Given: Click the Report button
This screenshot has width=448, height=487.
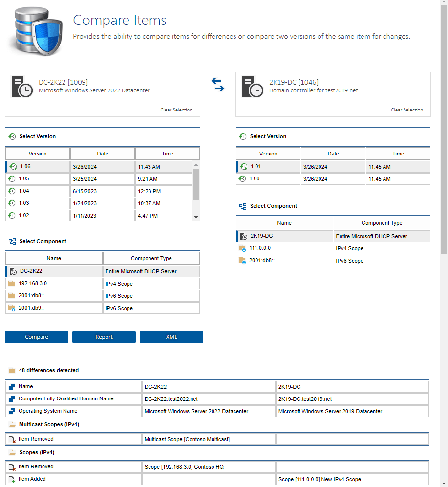Looking at the screenshot, I should click(x=104, y=337).
